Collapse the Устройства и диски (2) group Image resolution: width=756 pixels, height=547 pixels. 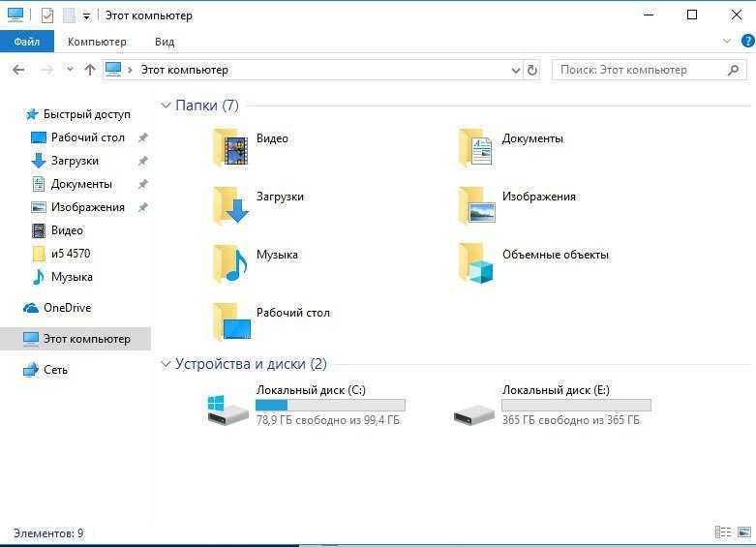click(166, 364)
